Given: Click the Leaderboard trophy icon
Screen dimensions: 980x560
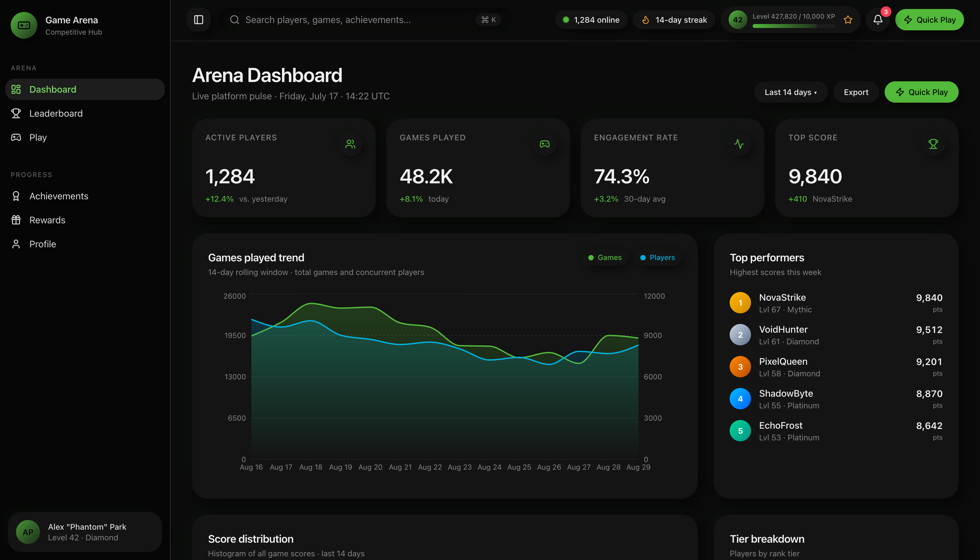Looking at the screenshot, I should click(x=16, y=113).
